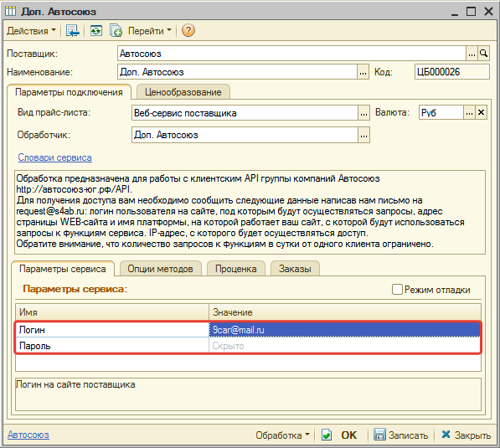Open the Действия dropdown menu
This screenshot has width=500, height=448.
pyautogui.click(x=31, y=31)
